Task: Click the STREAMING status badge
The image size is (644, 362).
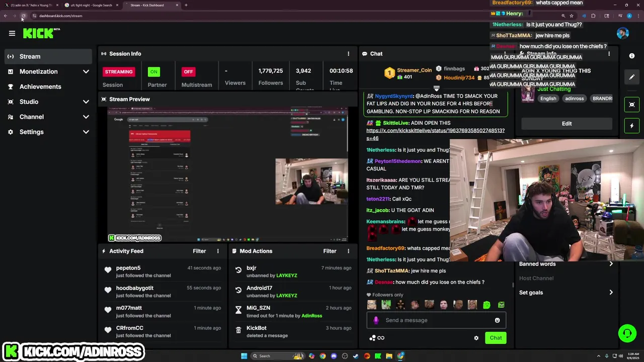Action: click(x=119, y=71)
